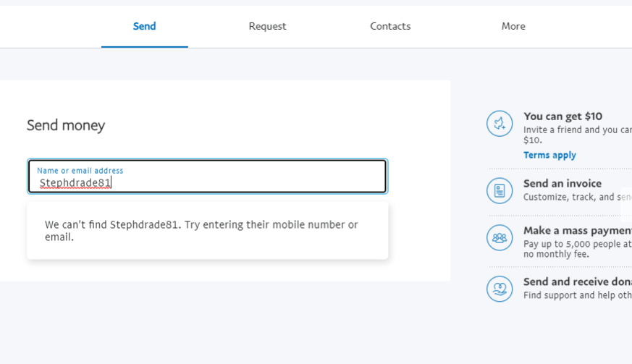
Task: Click the Terms apply link
Action: [549, 155]
